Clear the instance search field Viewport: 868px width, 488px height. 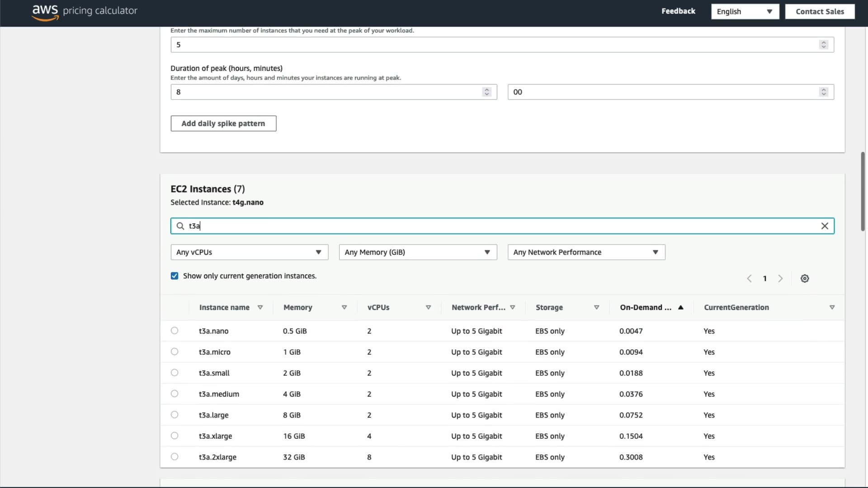click(x=825, y=226)
